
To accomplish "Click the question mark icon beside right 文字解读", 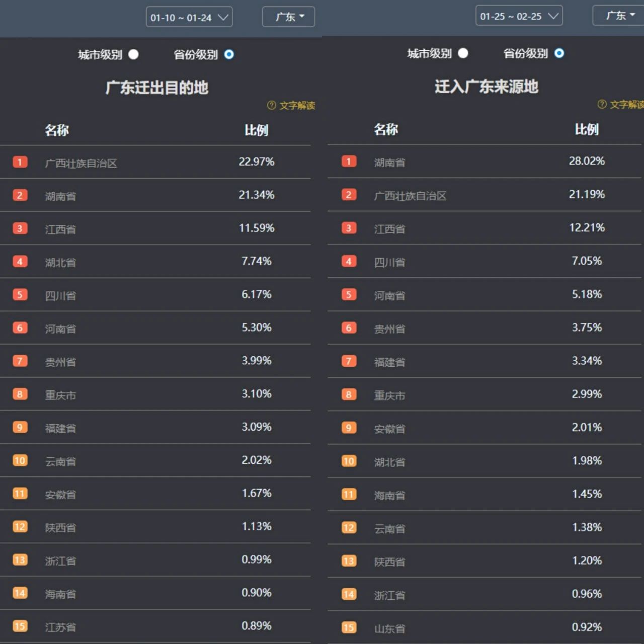I will [x=602, y=104].
